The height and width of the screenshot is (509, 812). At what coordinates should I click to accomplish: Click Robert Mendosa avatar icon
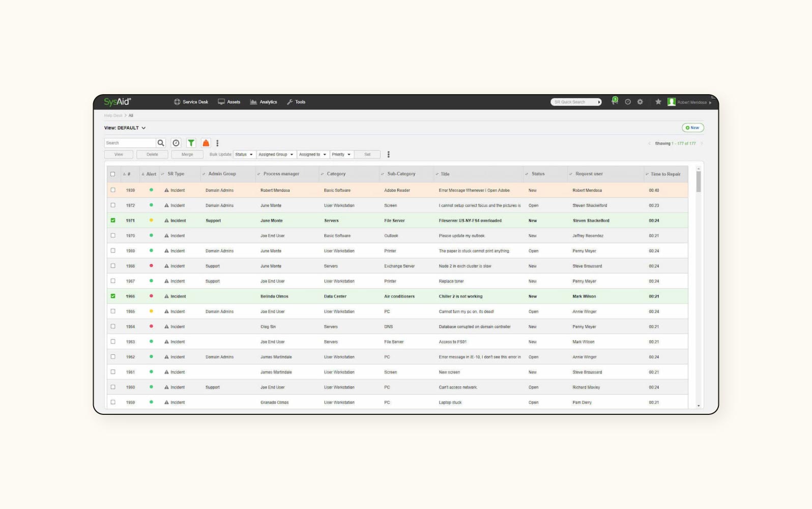[x=672, y=102]
